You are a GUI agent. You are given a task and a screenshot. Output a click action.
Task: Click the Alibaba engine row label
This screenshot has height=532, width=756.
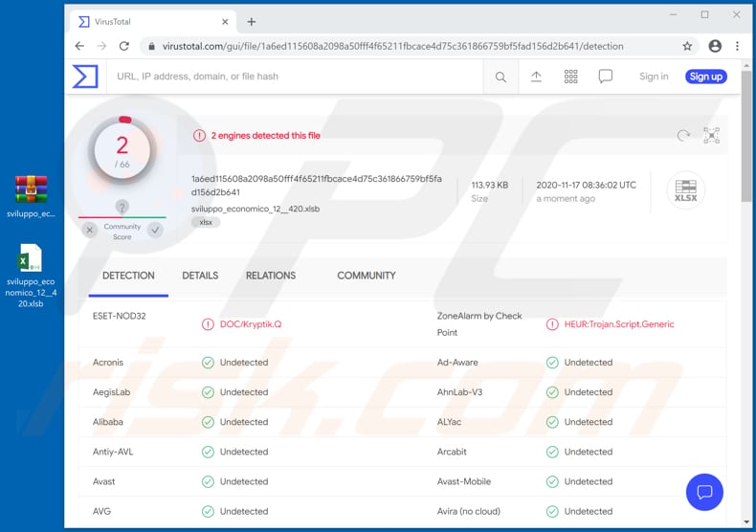(107, 422)
